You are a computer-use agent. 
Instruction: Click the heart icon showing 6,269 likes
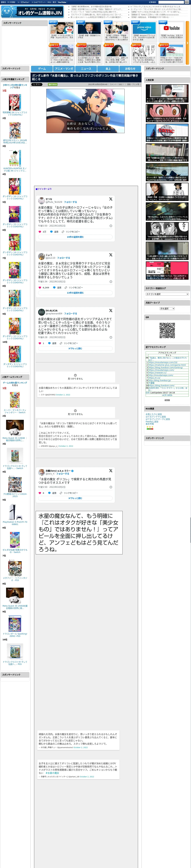(x=40, y=287)
